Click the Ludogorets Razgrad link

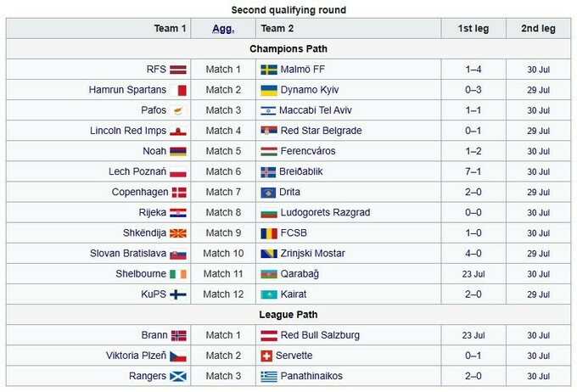point(325,212)
